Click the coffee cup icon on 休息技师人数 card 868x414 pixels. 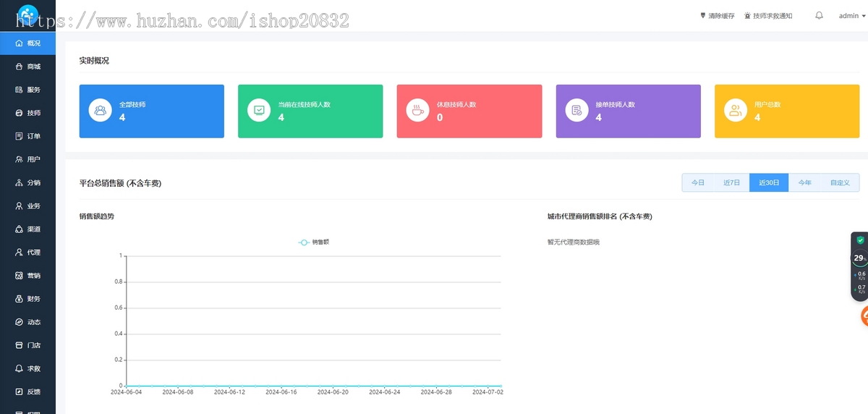coord(417,111)
